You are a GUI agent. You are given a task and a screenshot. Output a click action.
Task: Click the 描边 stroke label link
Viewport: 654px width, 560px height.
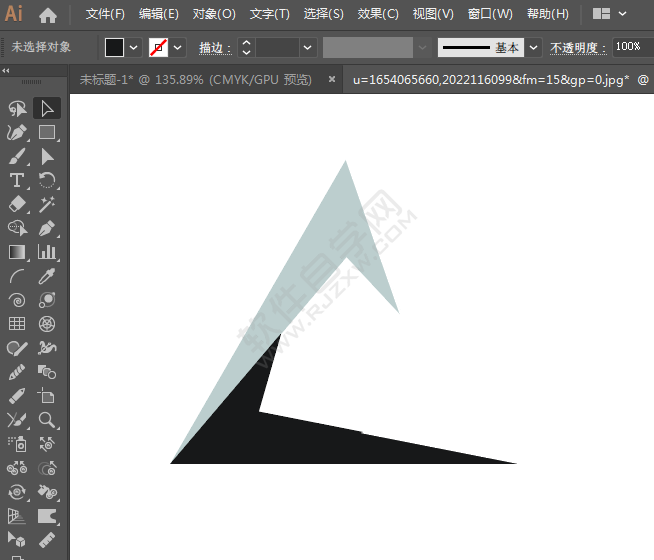tap(212, 48)
